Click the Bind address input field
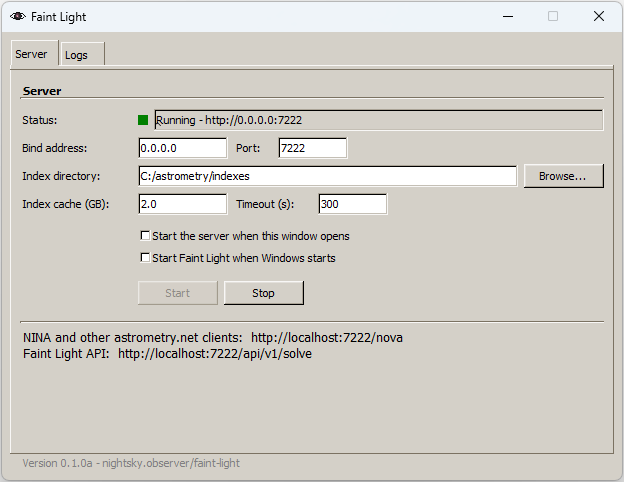 pos(183,148)
